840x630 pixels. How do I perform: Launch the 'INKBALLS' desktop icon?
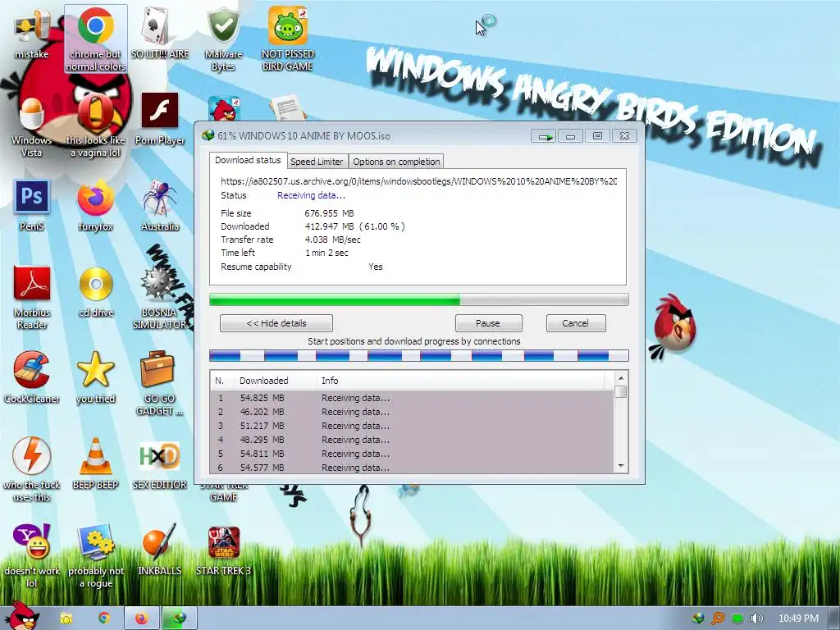[x=160, y=550]
